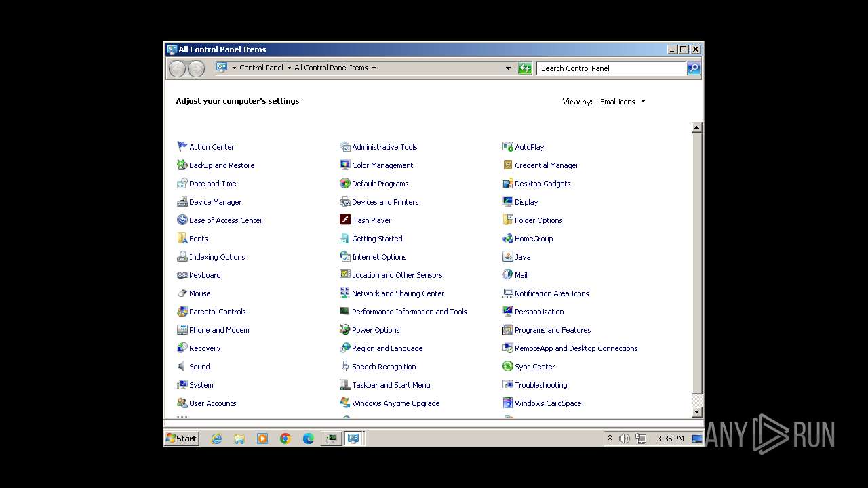Click the green Refresh button in address bar
The height and width of the screenshot is (488, 868).
525,68
